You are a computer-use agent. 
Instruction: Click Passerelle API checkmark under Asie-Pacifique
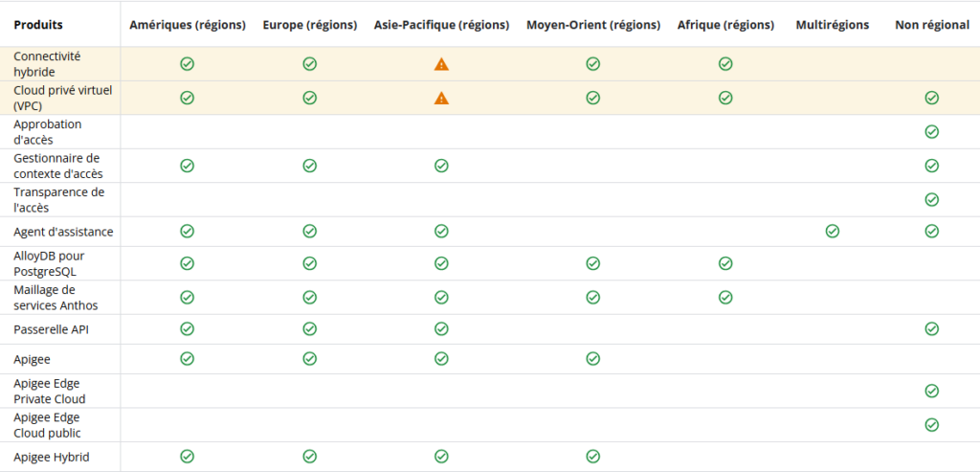(441, 328)
